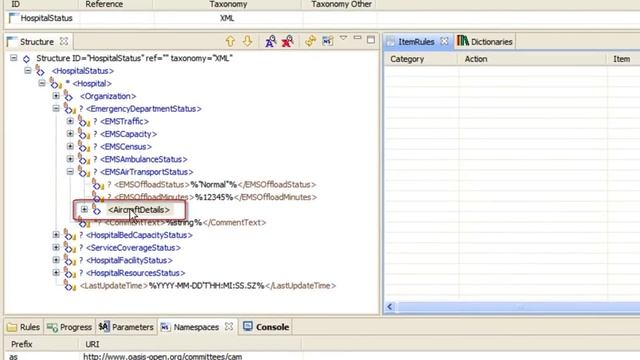Switch to the Namespaces tab
This screenshot has width=640, height=360.
pyautogui.click(x=197, y=327)
